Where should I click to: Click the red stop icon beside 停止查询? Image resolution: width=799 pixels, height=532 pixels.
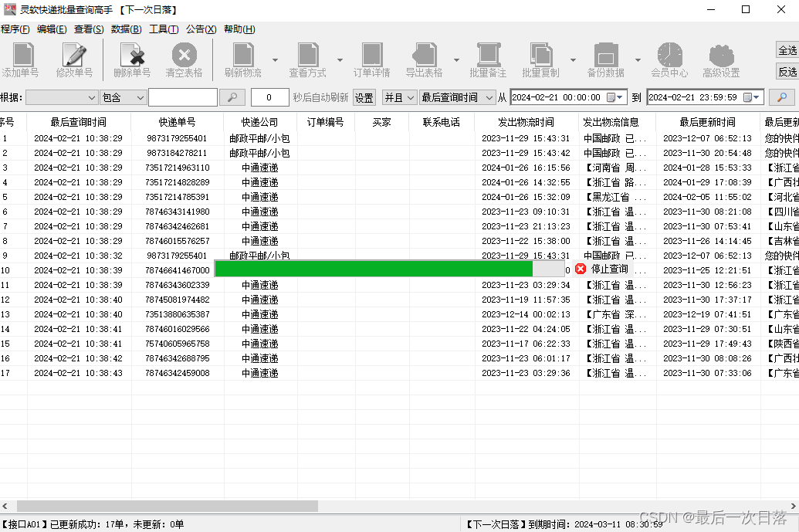[581, 269]
